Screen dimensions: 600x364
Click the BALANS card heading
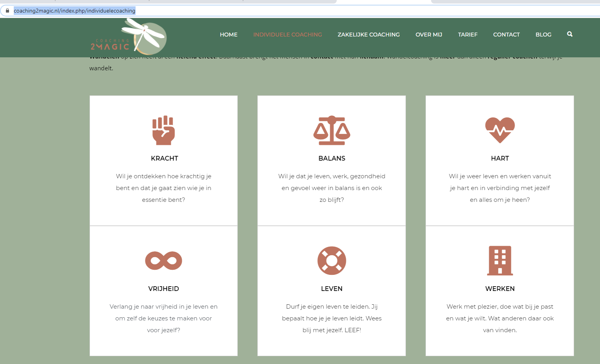[332, 158]
